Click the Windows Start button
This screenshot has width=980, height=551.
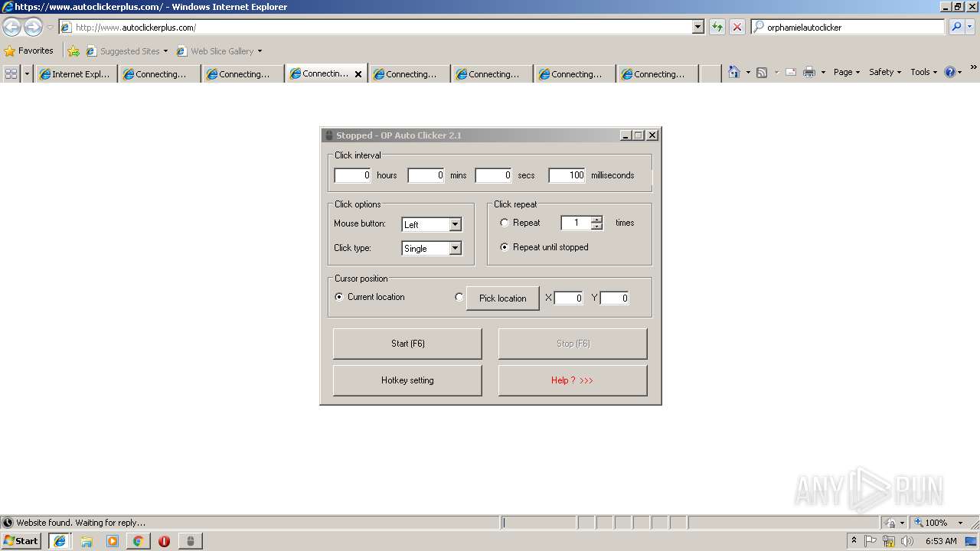click(21, 541)
